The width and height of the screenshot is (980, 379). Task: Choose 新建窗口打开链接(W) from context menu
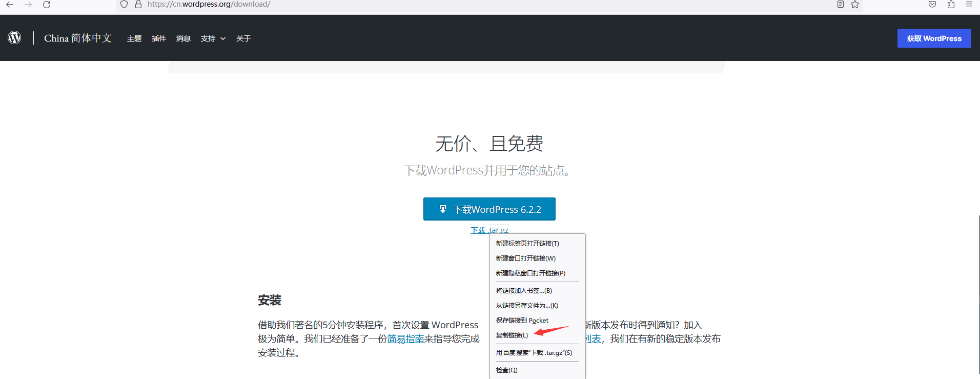(x=538, y=258)
